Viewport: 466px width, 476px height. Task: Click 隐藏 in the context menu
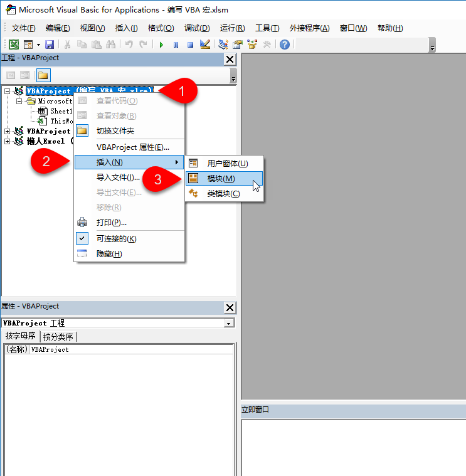[x=109, y=254]
